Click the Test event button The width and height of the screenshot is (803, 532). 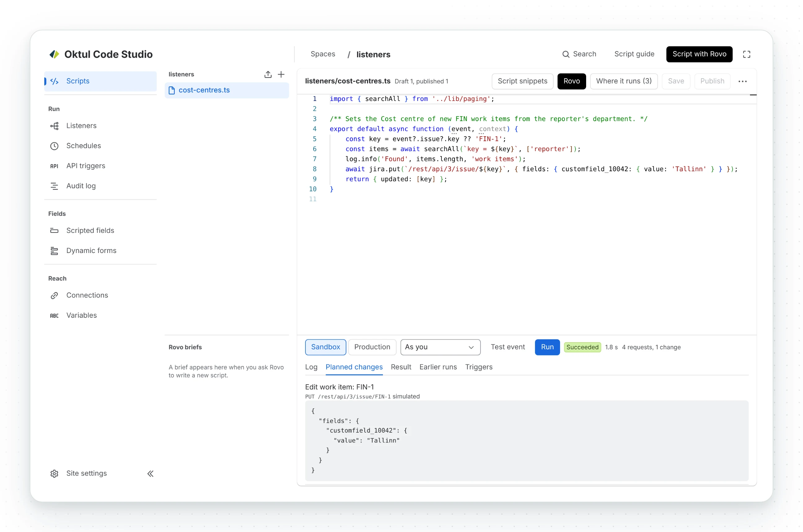pos(508,347)
